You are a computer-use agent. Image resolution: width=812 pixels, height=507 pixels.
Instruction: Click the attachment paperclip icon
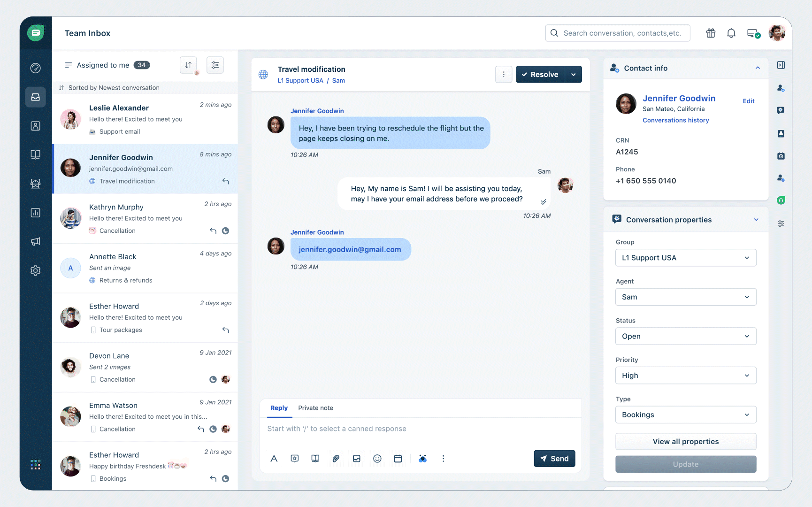[336, 459]
